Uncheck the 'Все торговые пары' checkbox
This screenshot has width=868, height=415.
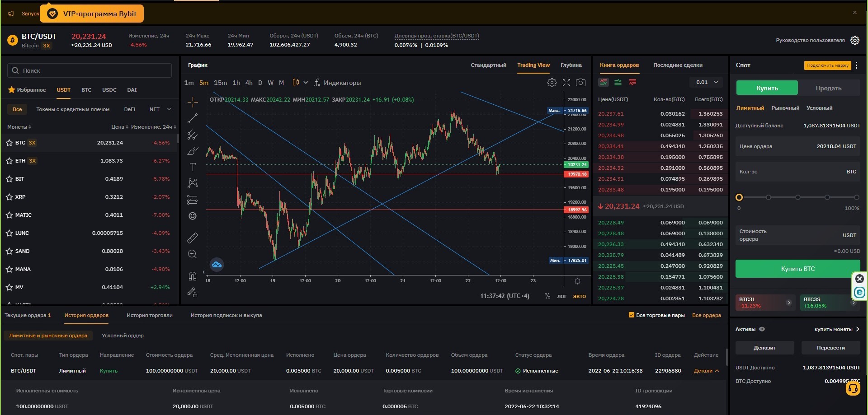pyautogui.click(x=632, y=315)
